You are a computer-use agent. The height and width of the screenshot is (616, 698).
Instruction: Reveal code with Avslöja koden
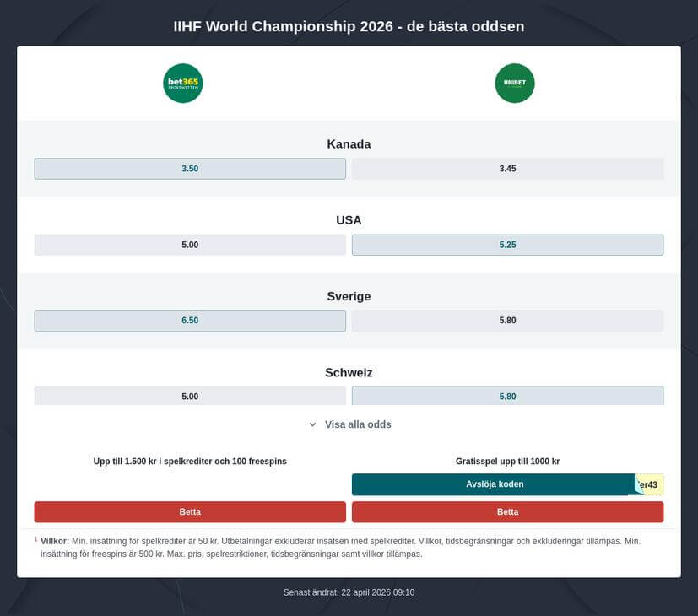point(495,484)
